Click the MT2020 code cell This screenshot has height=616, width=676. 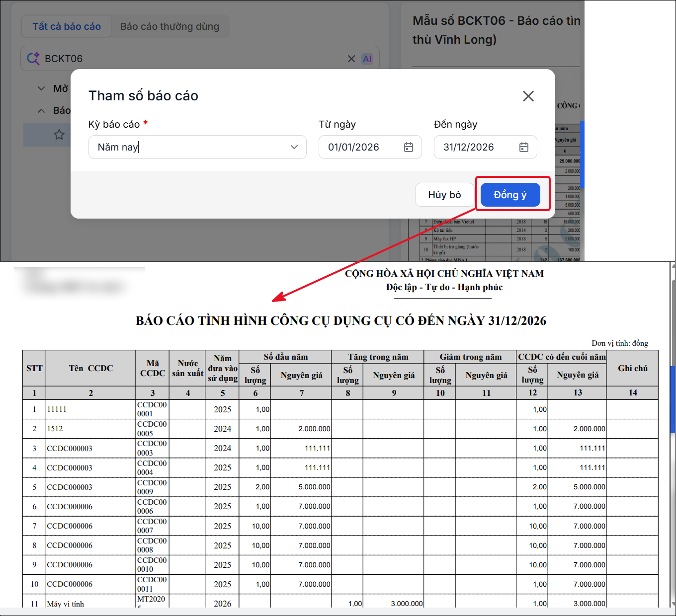(152, 601)
